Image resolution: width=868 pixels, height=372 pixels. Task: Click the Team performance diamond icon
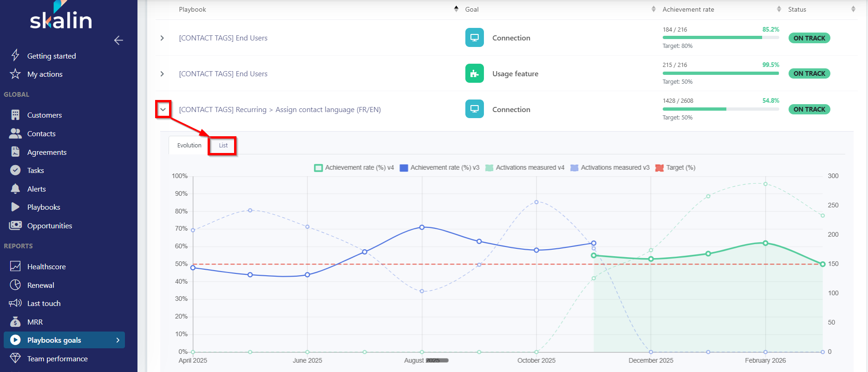coord(15,359)
